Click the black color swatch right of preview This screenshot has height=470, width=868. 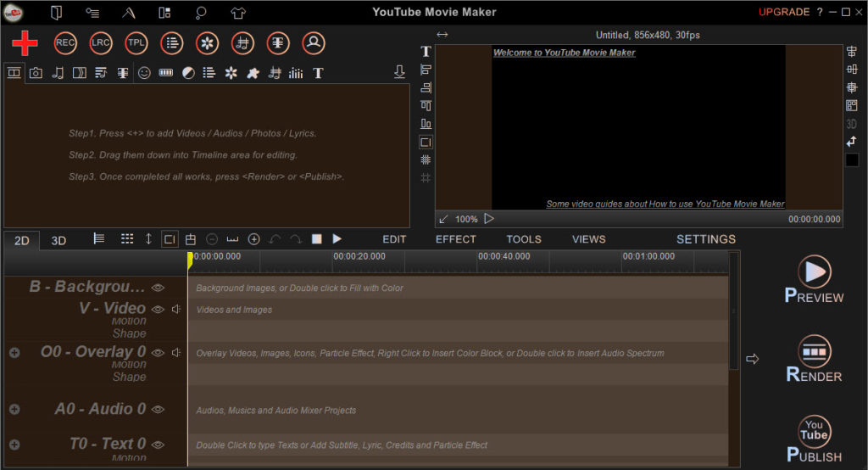click(x=852, y=160)
